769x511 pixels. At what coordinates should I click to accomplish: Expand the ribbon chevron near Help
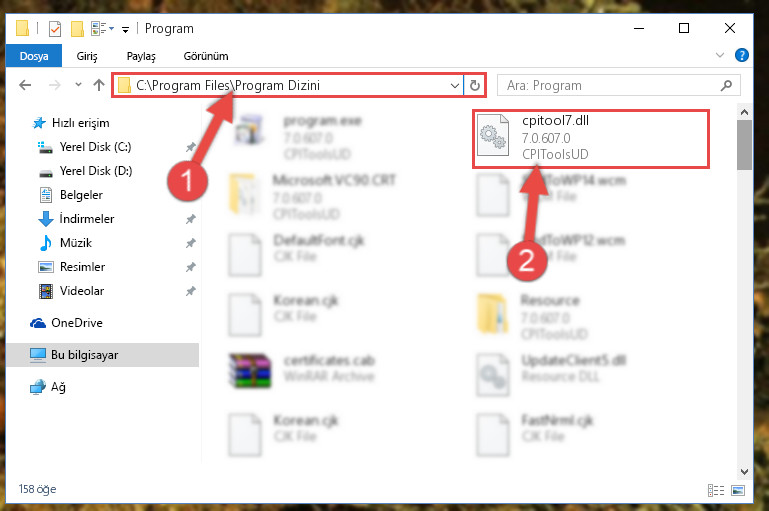[x=719, y=55]
